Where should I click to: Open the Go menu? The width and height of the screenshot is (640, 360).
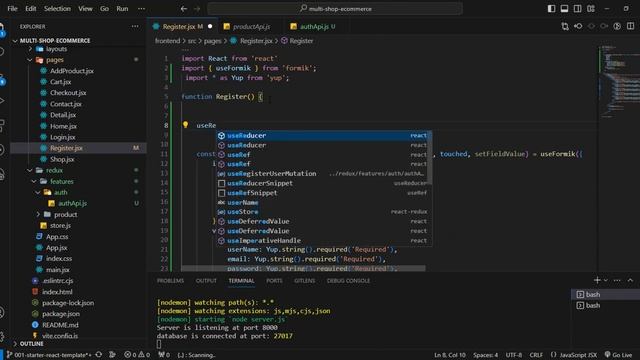click(x=104, y=9)
